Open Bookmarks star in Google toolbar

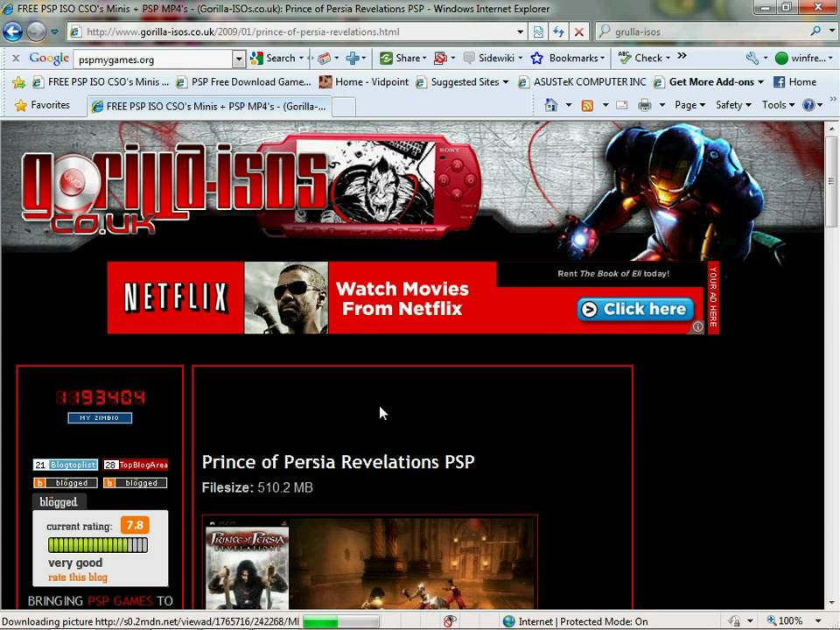pos(567,58)
